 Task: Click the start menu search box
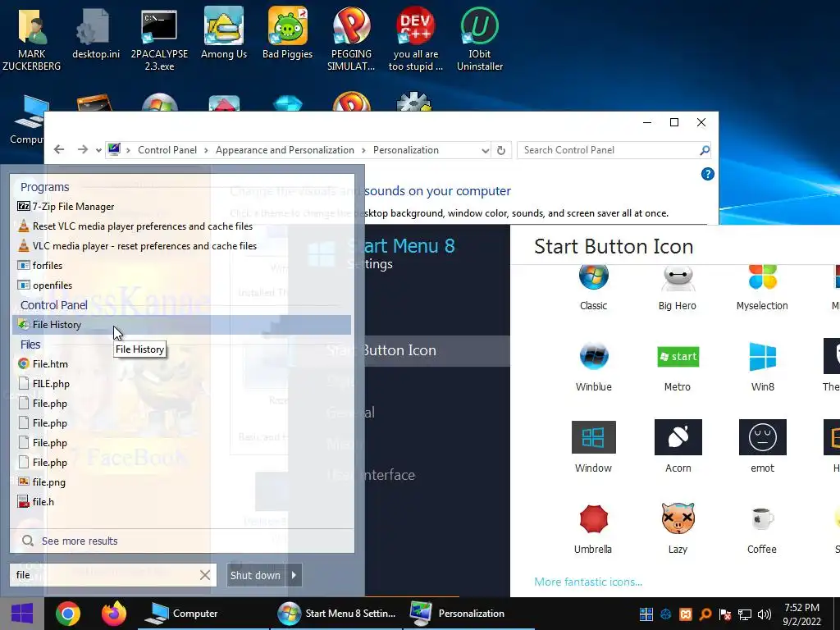click(x=104, y=575)
